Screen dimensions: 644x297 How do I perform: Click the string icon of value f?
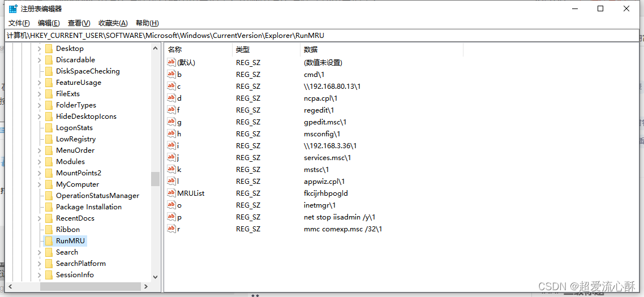171,110
